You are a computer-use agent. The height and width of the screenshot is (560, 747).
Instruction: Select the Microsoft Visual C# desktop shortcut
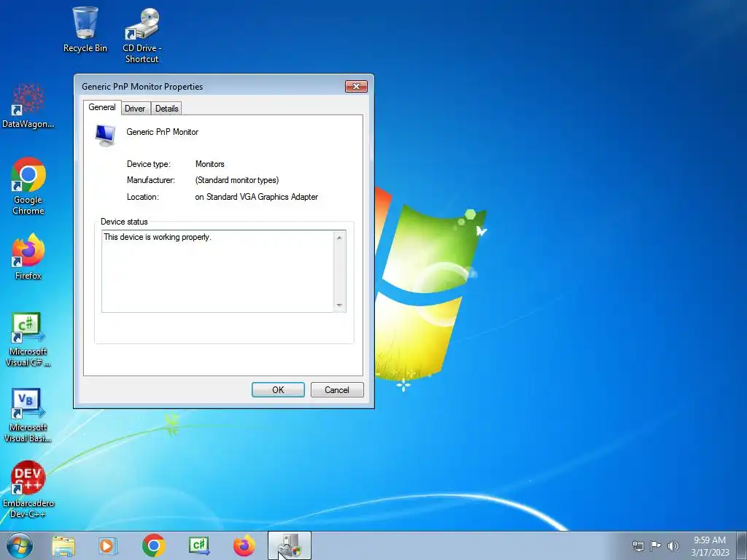pyautogui.click(x=28, y=339)
